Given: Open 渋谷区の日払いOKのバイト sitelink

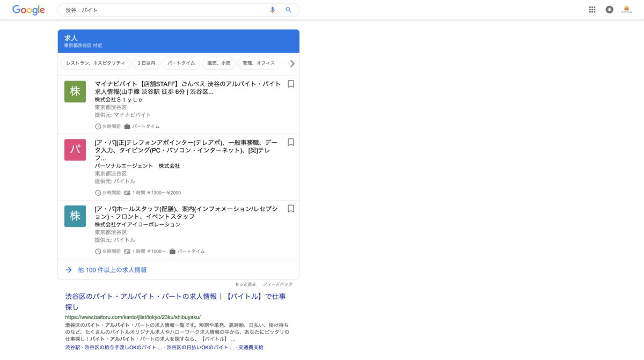Looking at the screenshot, I should coord(199,348).
